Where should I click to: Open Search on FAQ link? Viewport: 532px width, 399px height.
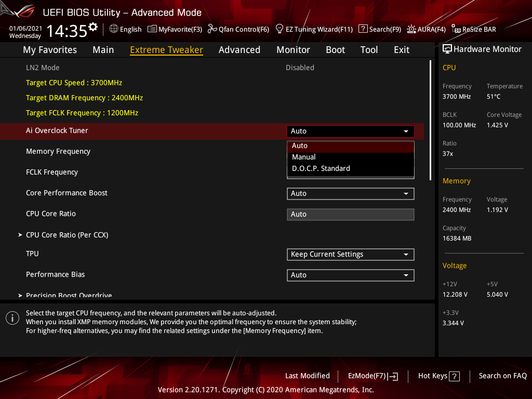[x=502, y=376]
